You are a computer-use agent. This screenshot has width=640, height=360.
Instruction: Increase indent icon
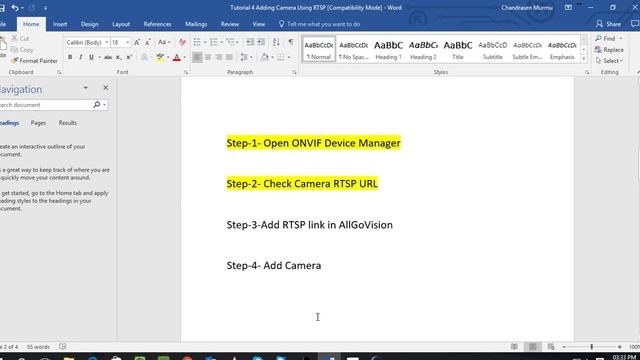click(261, 42)
